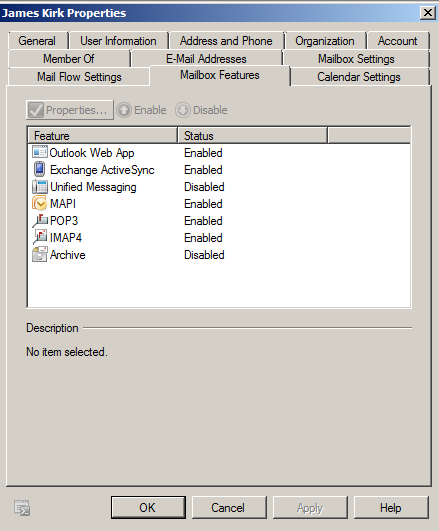Open Help for this dialog
Screen dimensions: 439x531
tap(391, 508)
